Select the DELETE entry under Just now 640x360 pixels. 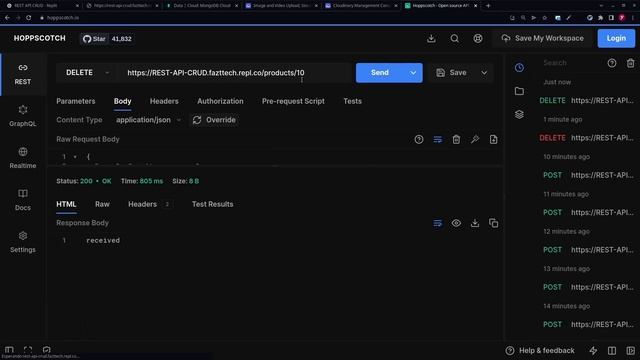tap(587, 100)
